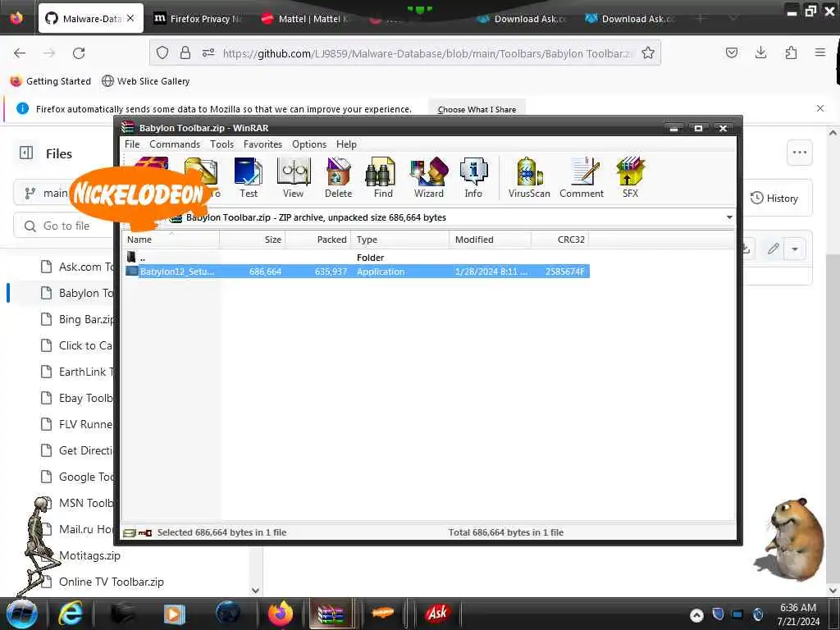Click the tracking protection shield icon
The width and height of the screenshot is (840, 630).
coord(162,53)
